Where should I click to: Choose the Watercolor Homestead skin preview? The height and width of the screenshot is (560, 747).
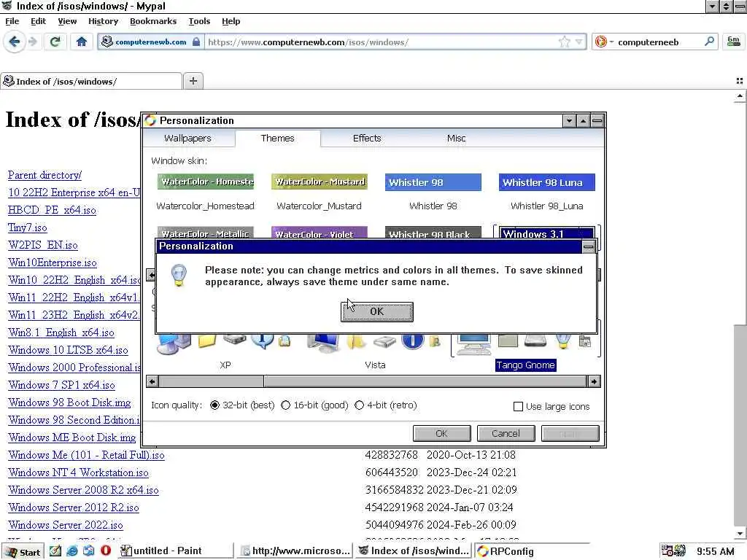(205, 182)
